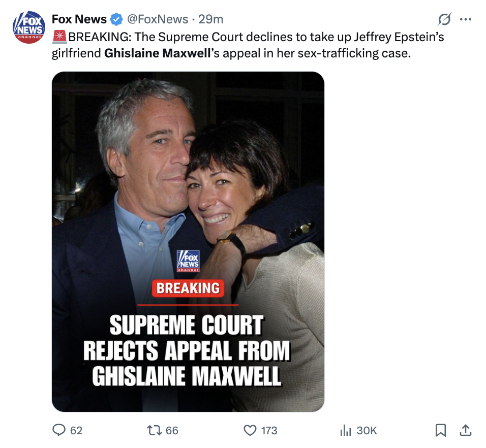
Task: Click the 173 likes count
Action: pos(269,430)
